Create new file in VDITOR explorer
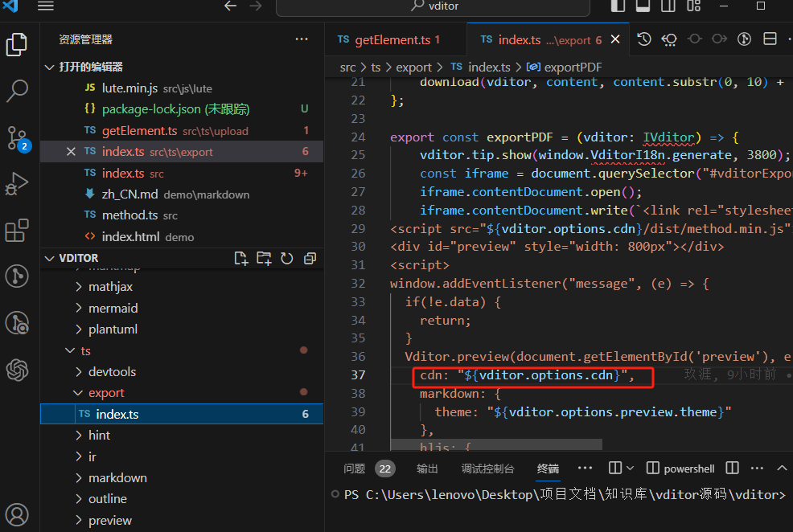This screenshot has width=793, height=532. [x=240, y=258]
